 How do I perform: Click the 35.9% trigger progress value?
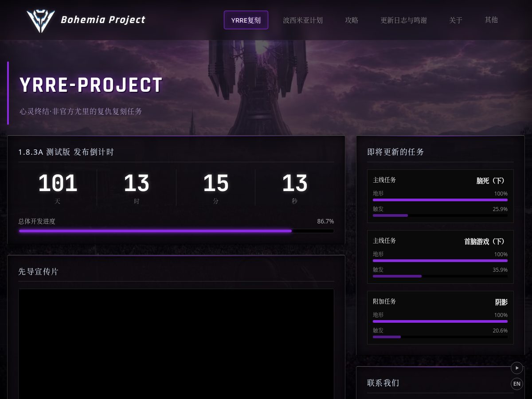(x=500, y=270)
